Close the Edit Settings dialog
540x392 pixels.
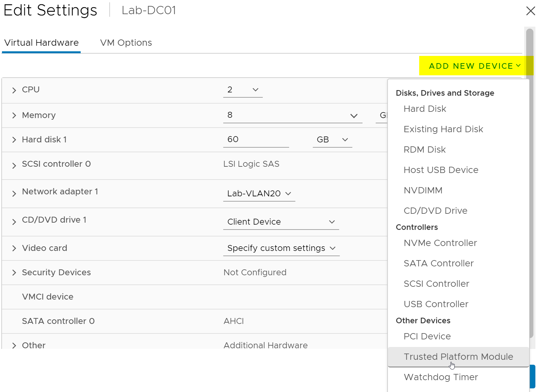(x=530, y=11)
